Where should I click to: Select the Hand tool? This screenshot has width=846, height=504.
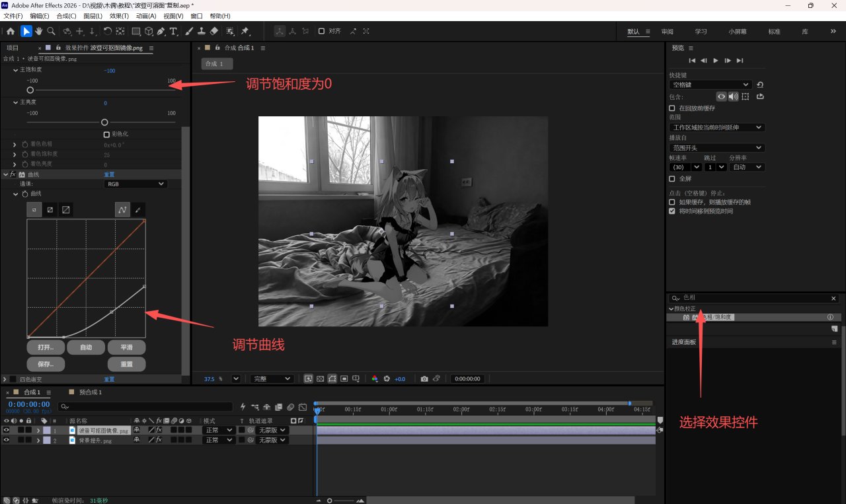click(38, 31)
